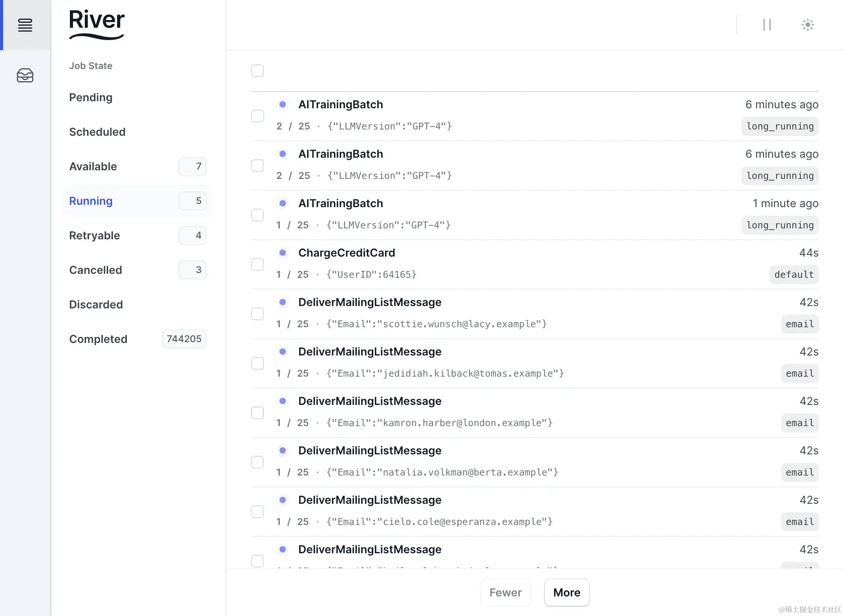Viewport: 844px width, 616px height.
Task: Open the ChargeCreditCard job details
Action: point(347,253)
